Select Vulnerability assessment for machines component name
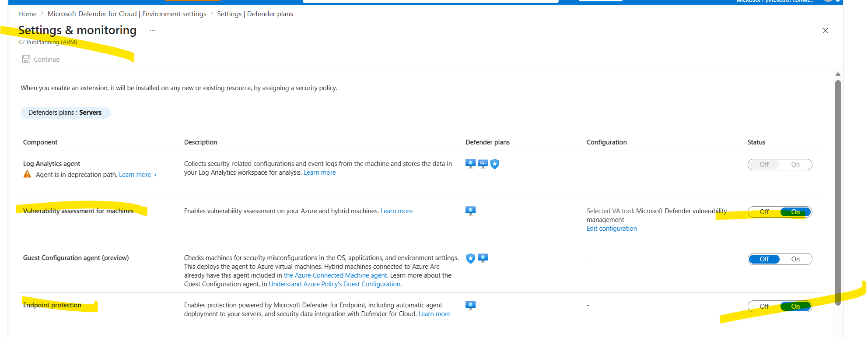868x338 pixels. tap(78, 211)
